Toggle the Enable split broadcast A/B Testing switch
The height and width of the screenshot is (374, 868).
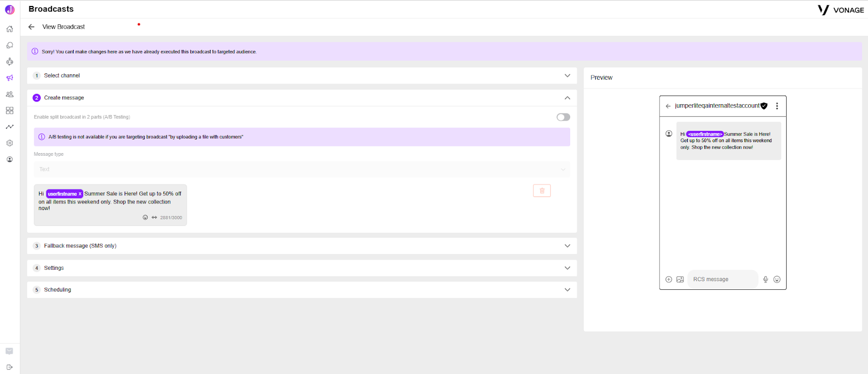[x=563, y=117]
